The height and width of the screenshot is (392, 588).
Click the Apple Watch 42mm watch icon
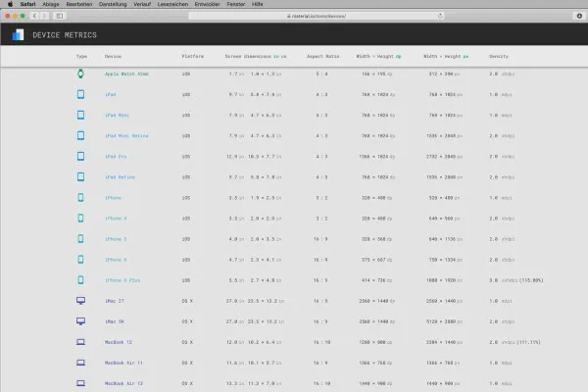point(80,73)
